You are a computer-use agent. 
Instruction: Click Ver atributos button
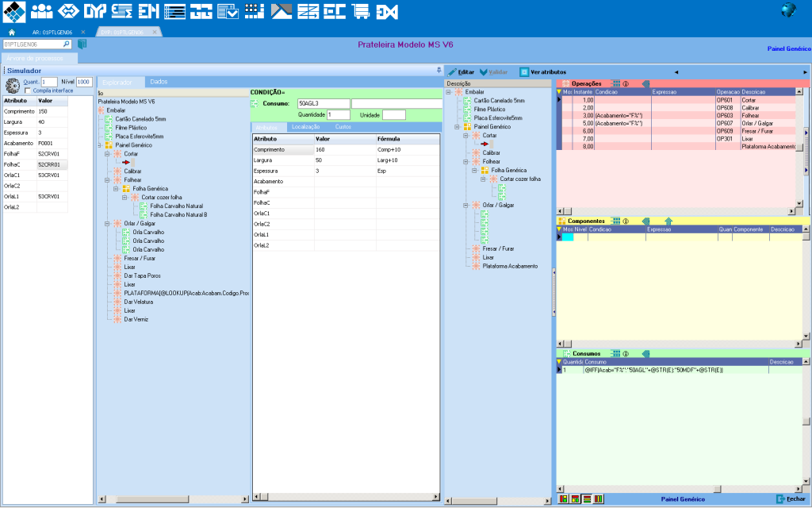[x=542, y=71]
